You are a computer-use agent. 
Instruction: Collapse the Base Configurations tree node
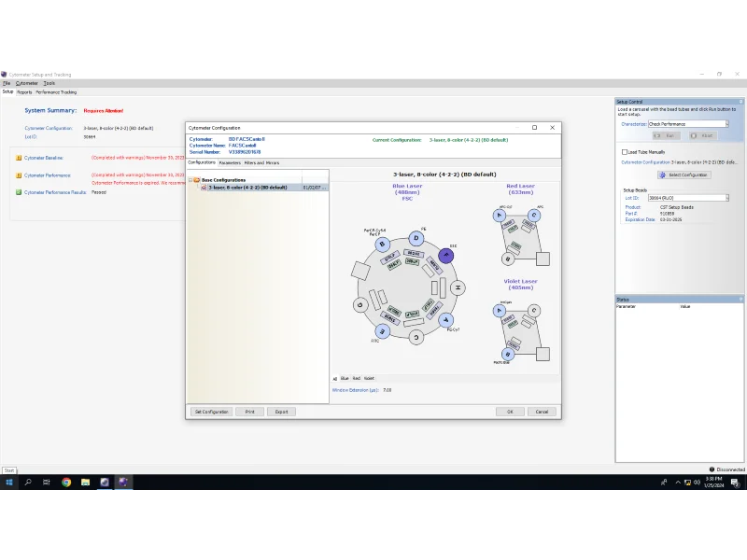click(190, 180)
